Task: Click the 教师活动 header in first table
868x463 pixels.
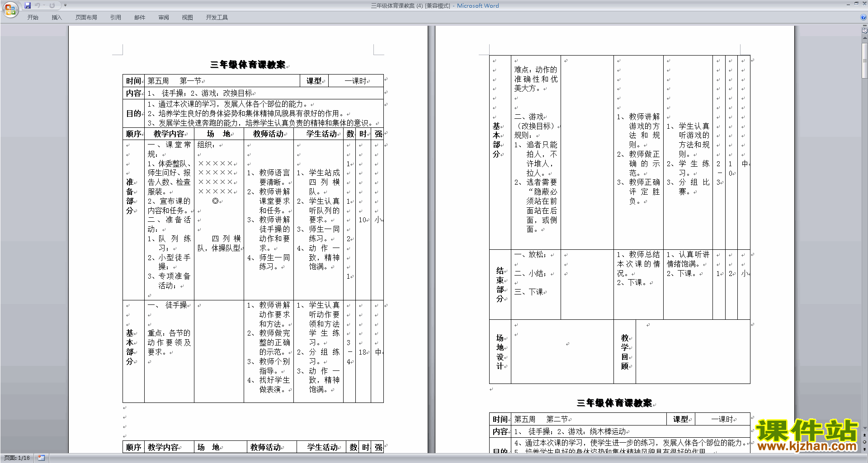Action: click(269, 134)
